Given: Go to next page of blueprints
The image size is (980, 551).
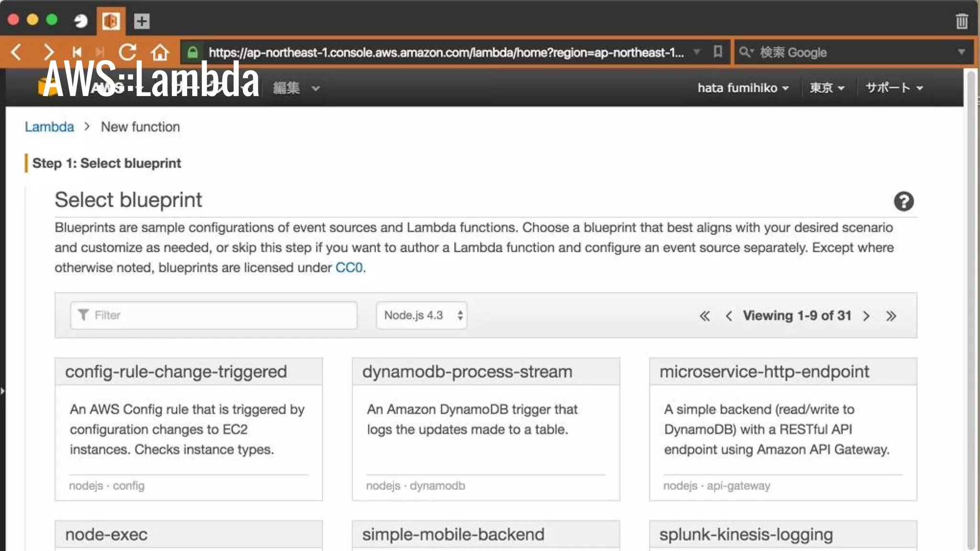Looking at the screenshot, I should 866,316.
